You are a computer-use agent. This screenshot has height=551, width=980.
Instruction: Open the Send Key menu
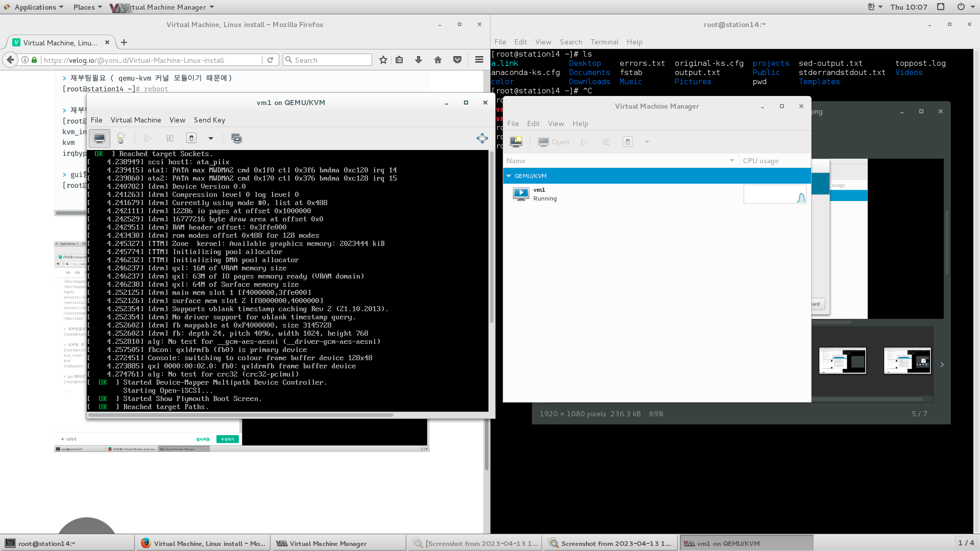click(209, 120)
